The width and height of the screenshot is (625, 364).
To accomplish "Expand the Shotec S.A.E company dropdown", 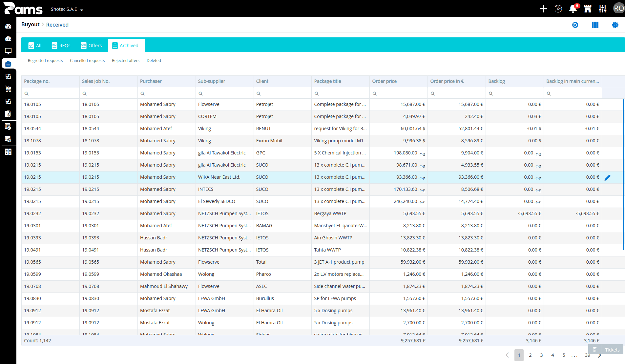I will (67, 9).
